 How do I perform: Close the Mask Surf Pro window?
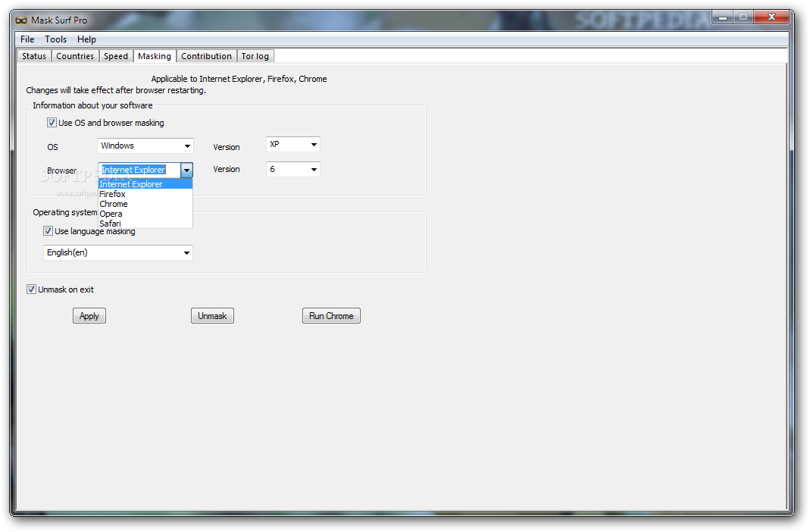point(771,17)
